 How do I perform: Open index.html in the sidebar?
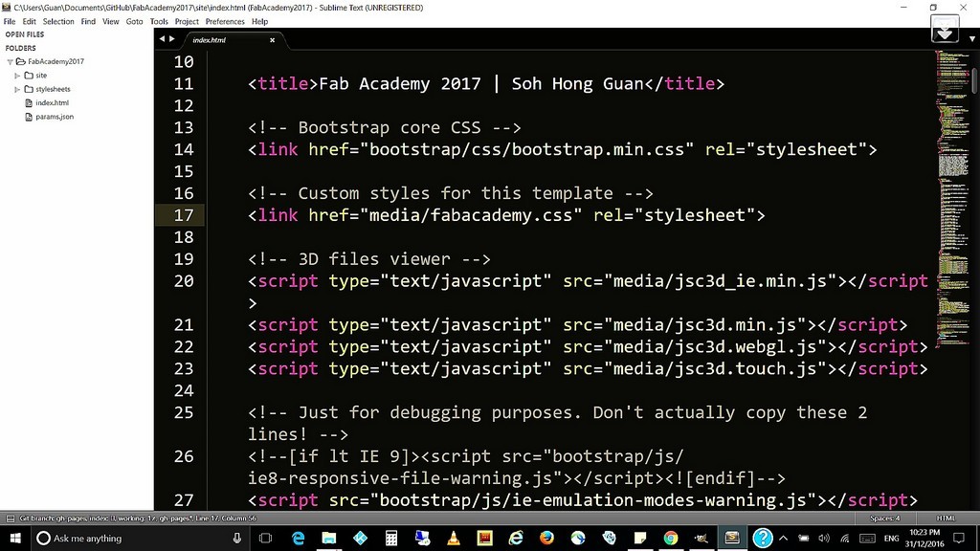[x=52, y=103]
